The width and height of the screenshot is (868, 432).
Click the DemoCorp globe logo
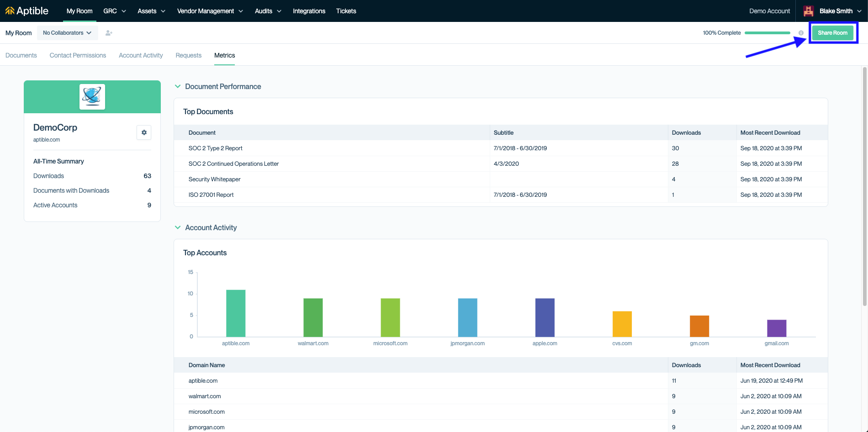[x=92, y=97]
